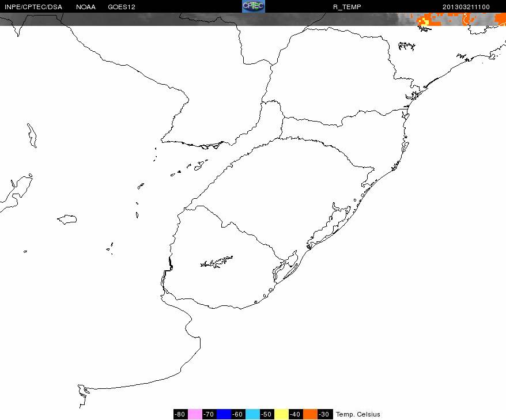This screenshot has height=420, width=506.
Task: Click the -80 legend value
Action: pyautogui.click(x=180, y=414)
